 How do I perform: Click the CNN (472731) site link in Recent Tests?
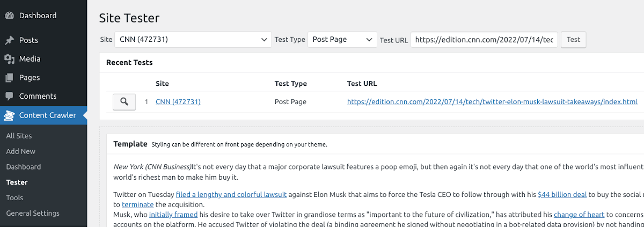(x=178, y=101)
